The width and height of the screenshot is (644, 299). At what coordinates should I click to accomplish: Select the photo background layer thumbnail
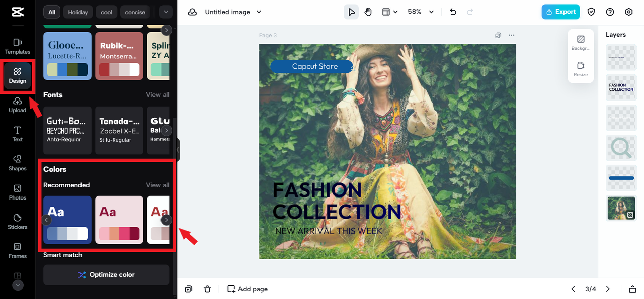coord(621,208)
